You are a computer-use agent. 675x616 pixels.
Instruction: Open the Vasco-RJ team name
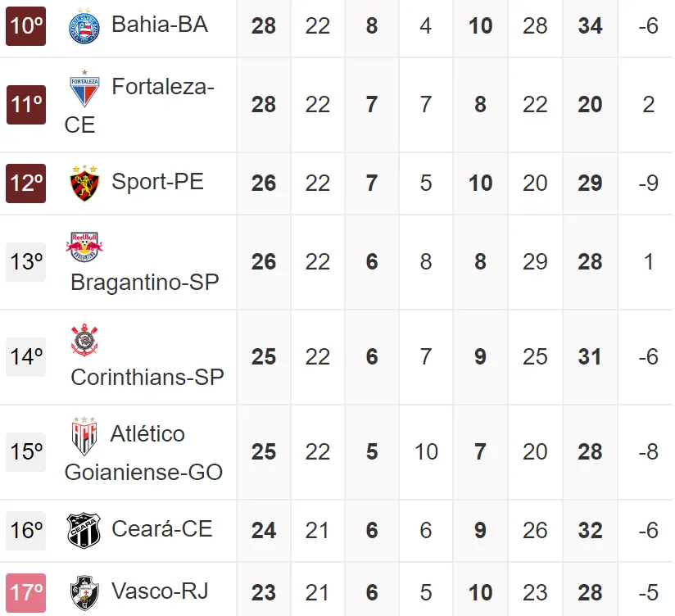[160, 591]
